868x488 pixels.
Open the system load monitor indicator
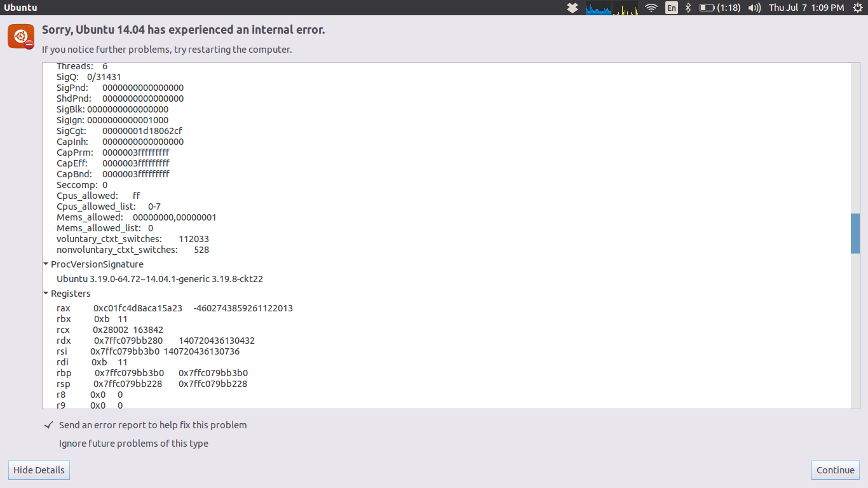(611, 8)
